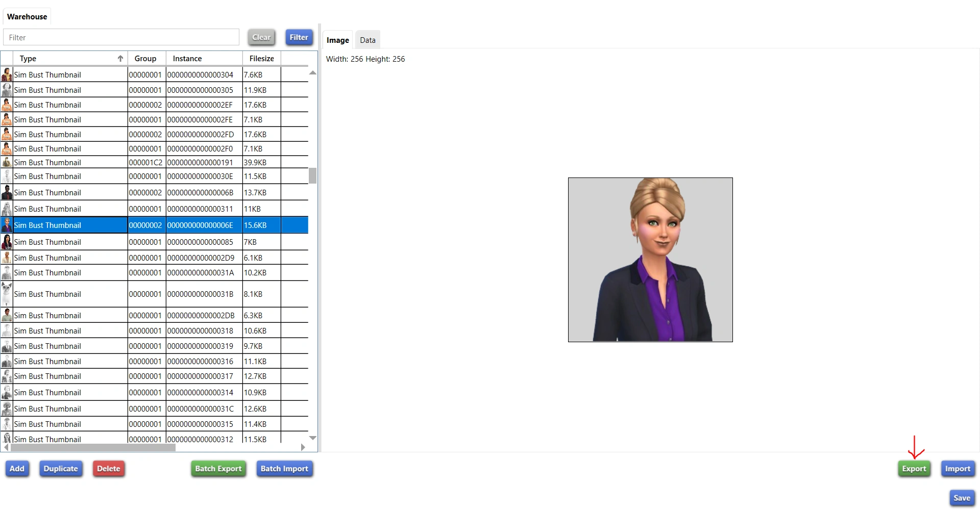Click thumbnail icon for instance 000000000000030E
This screenshot has width=980, height=511.
7,176
